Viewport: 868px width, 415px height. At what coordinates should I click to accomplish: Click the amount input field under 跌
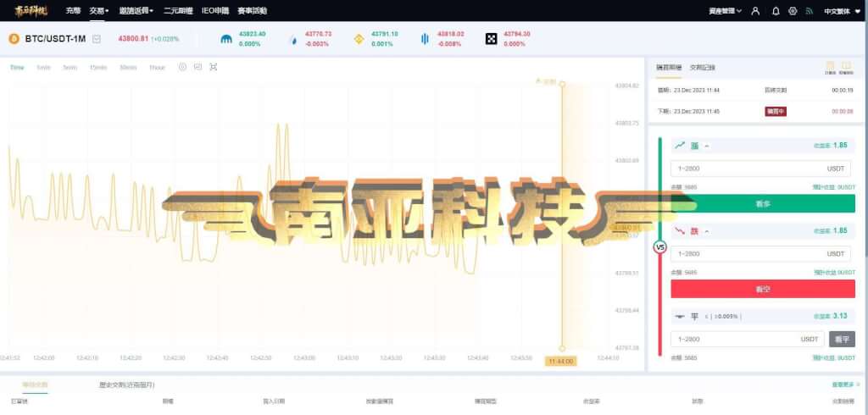click(760, 253)
